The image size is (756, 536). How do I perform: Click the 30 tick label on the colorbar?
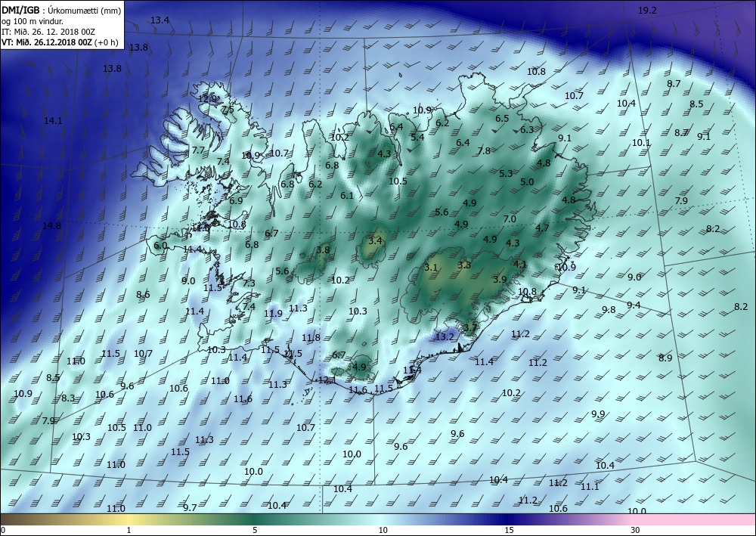pos(636,530)
